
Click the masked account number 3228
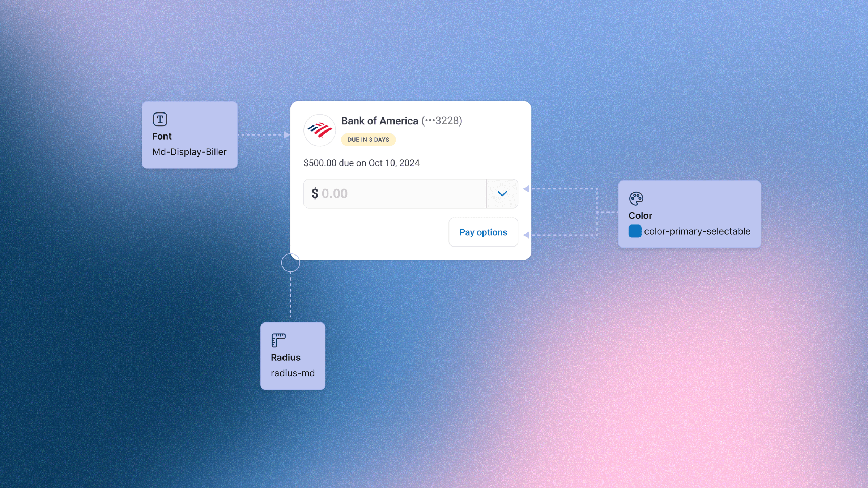pyautogui.click(x=442, y=121)
